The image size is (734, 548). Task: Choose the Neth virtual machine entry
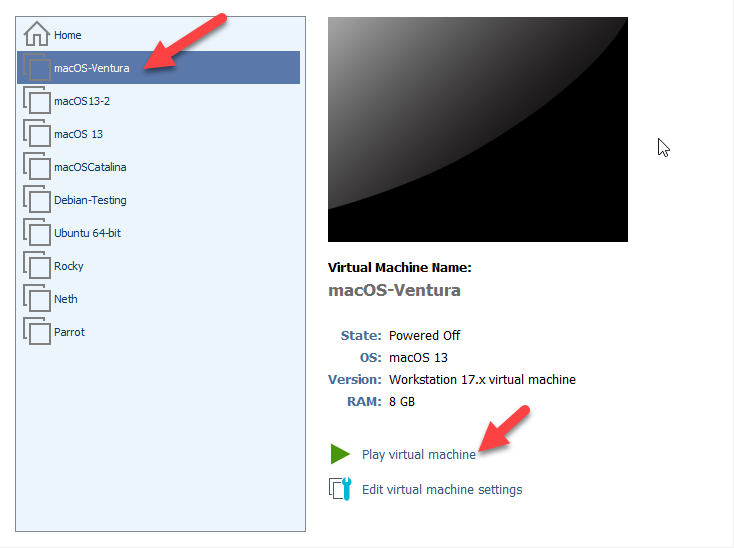(65, 299)
